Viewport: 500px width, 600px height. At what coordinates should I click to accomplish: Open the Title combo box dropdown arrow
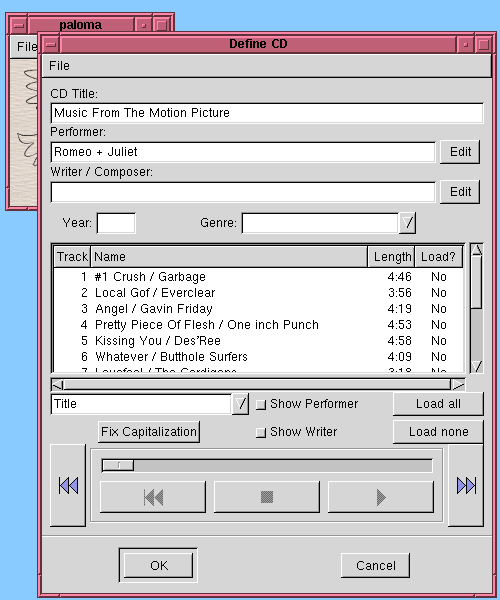pyautogui.click(x=240, y=404)
